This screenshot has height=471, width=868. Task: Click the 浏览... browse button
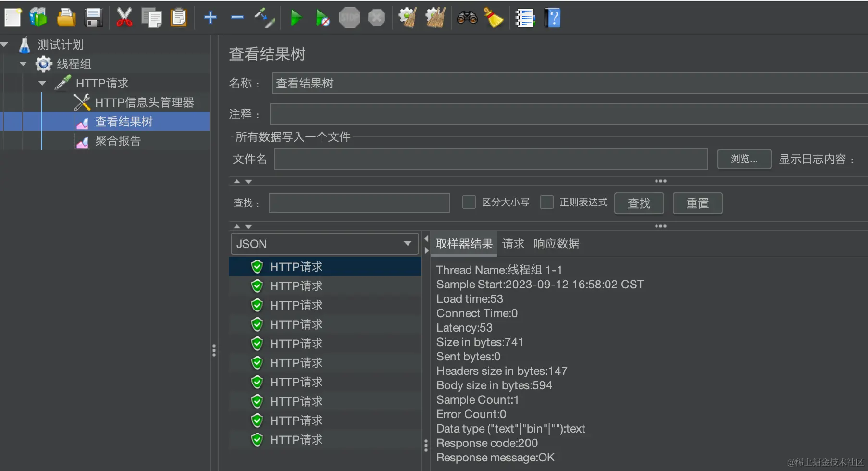coord(744,159)
